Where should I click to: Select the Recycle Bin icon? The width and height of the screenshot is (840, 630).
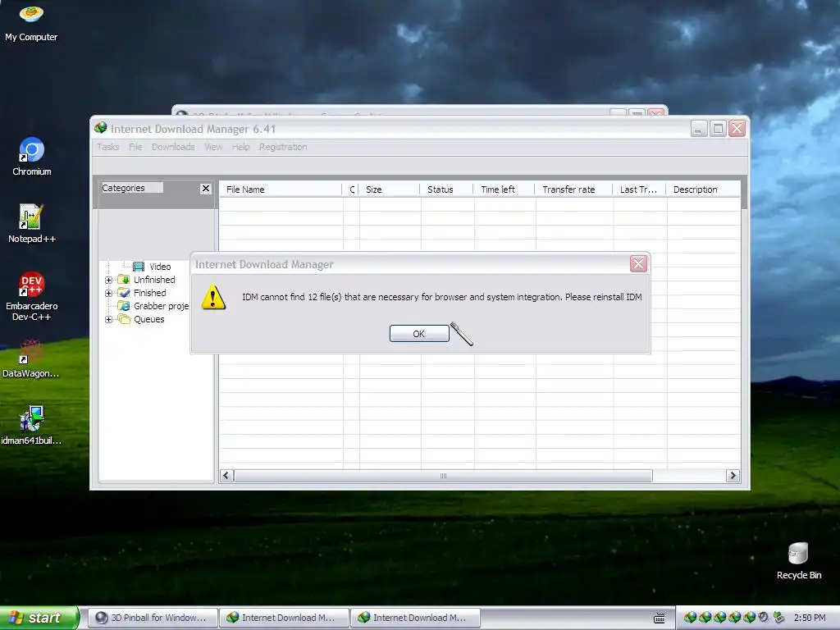click(799, 561)
